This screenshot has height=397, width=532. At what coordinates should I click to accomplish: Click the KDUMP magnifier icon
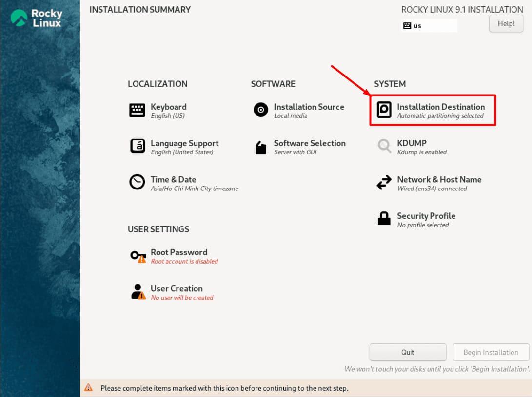click(x=384, y=146)
